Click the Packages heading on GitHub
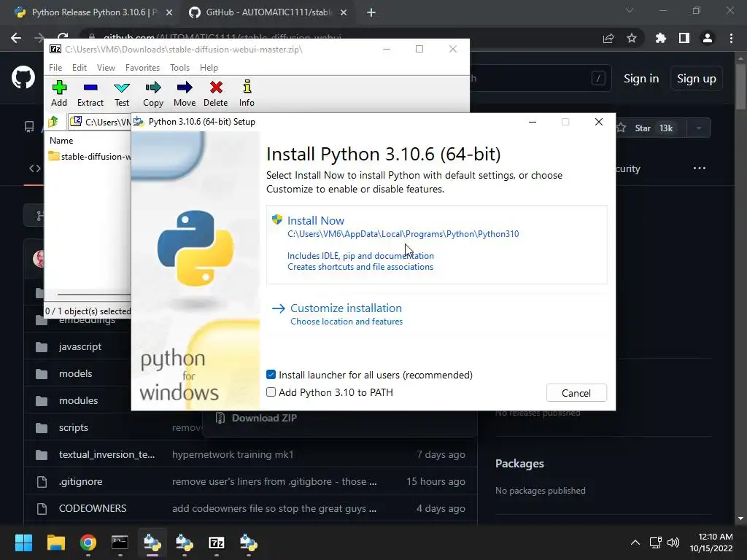This screenshot has width=747, height=560. pyautogui.click(x=519, y=464)
